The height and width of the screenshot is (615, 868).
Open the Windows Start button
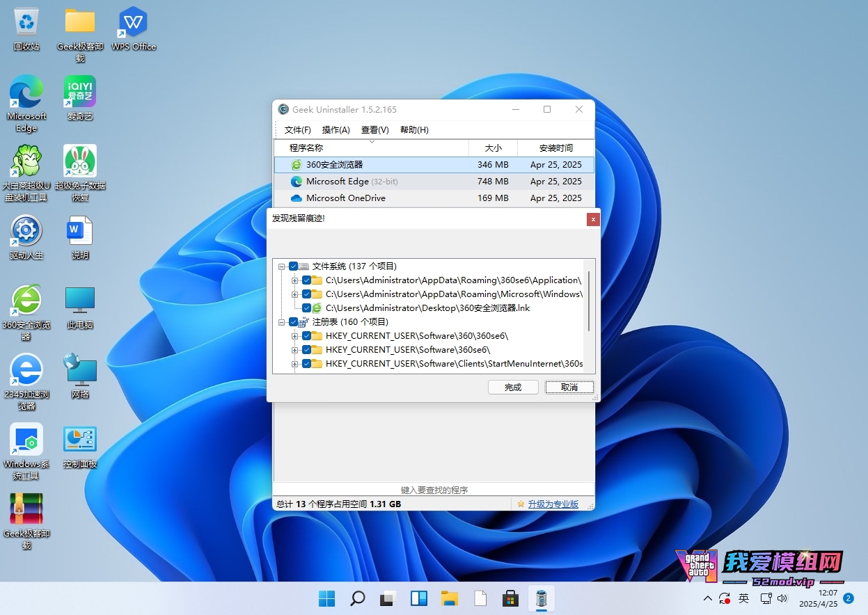(x=326, y=598)
